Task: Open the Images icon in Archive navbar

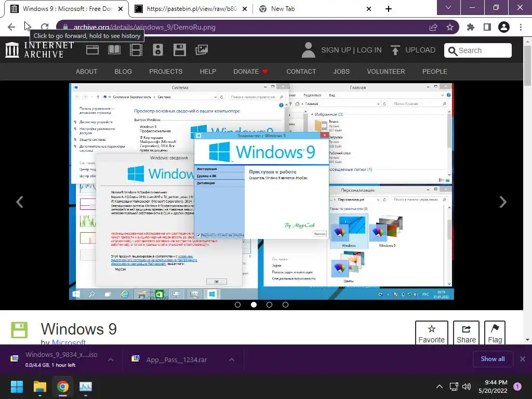Action: (x=202, y=50)
